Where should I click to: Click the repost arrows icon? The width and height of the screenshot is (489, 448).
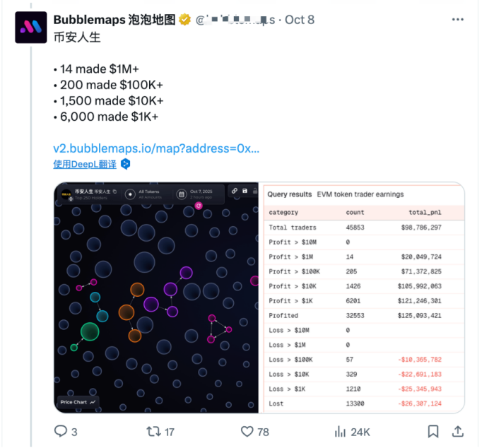point(152,431)
